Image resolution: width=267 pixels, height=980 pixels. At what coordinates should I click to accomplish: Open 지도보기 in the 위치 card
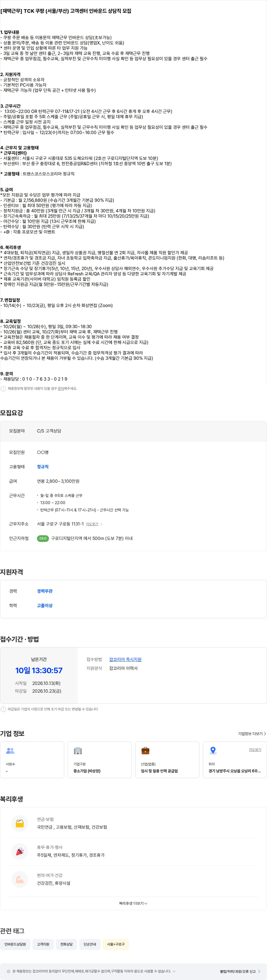coord(255,750)
